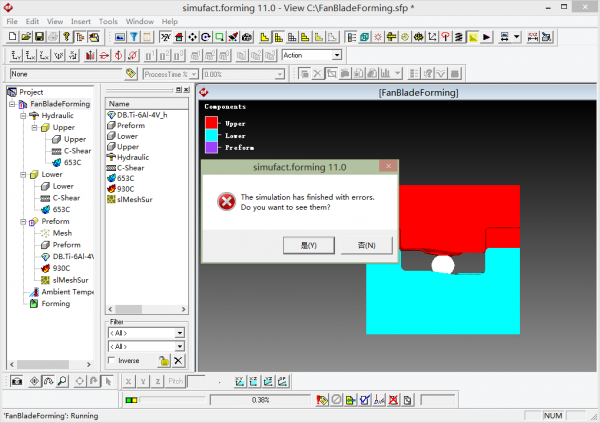Click the cyan Lower legend swatch
The width and height of the screenshot is (600, 423).
211,135
